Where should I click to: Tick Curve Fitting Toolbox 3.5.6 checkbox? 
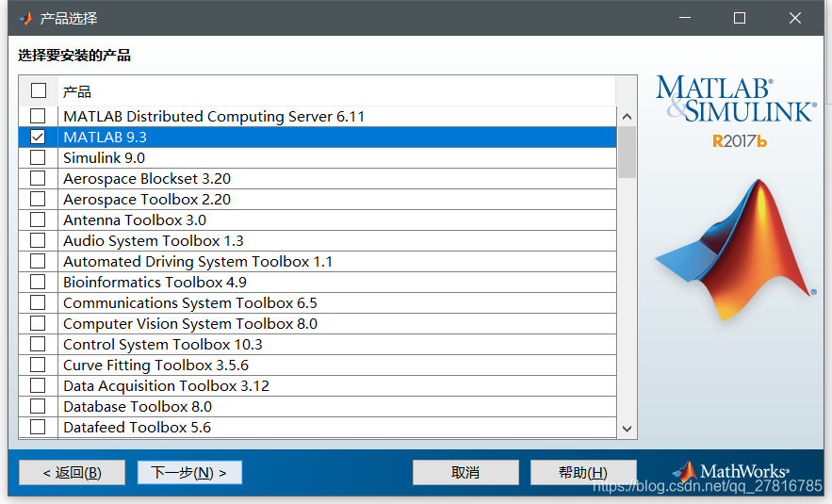[x=38, y=366]
